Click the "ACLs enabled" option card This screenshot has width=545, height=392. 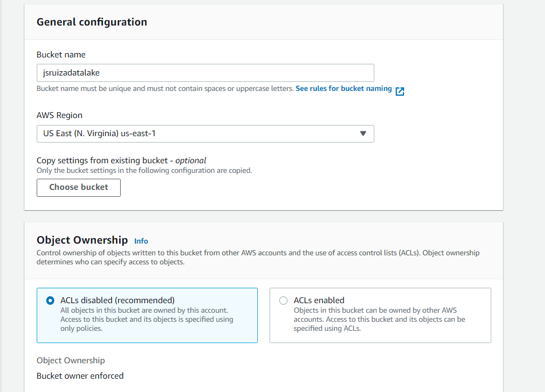(x=380, y=314)
